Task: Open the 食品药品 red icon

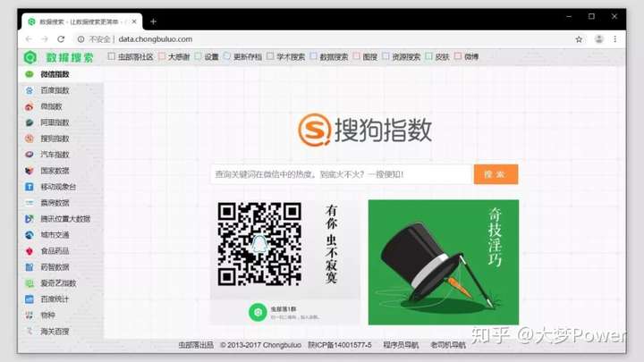Action: coord(30,251)
